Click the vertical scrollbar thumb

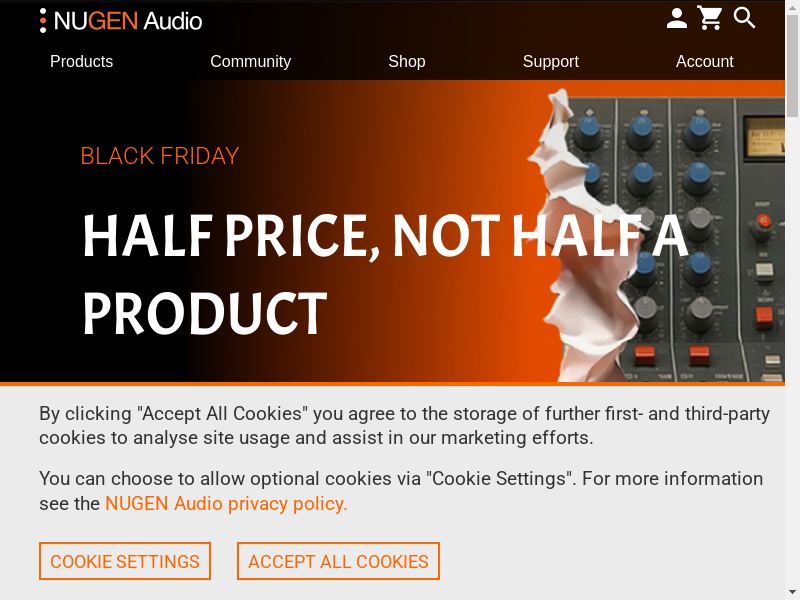tap(792, 60)
